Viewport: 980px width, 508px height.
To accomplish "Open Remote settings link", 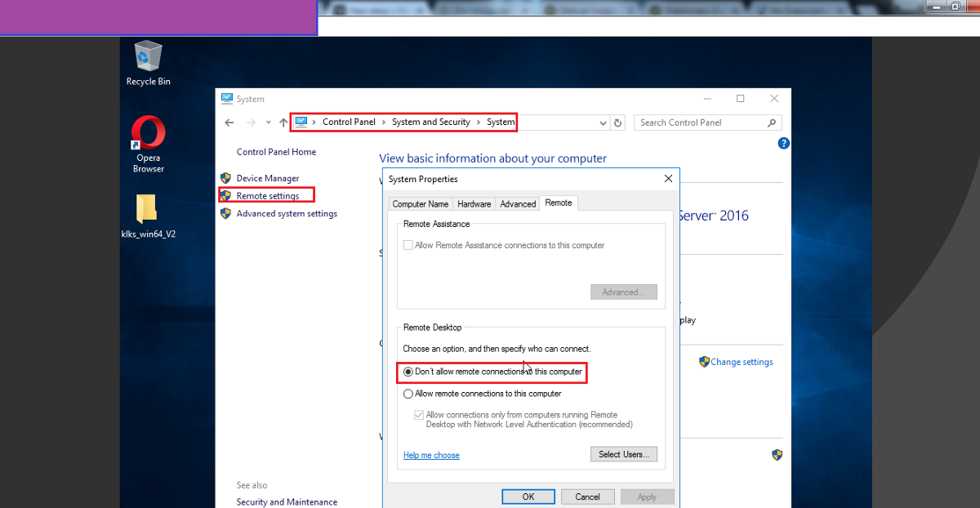I will 268,196.
